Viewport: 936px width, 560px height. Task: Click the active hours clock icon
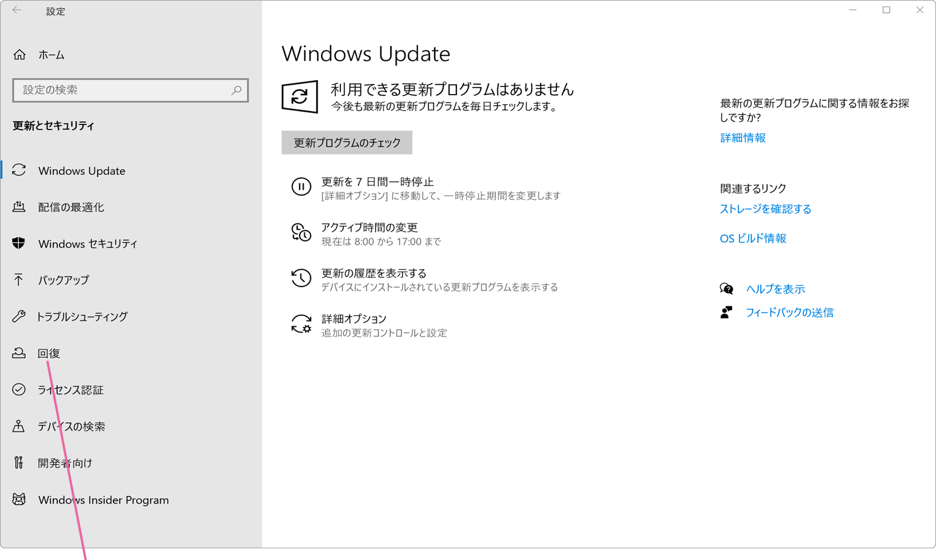[x=301, y=233]
